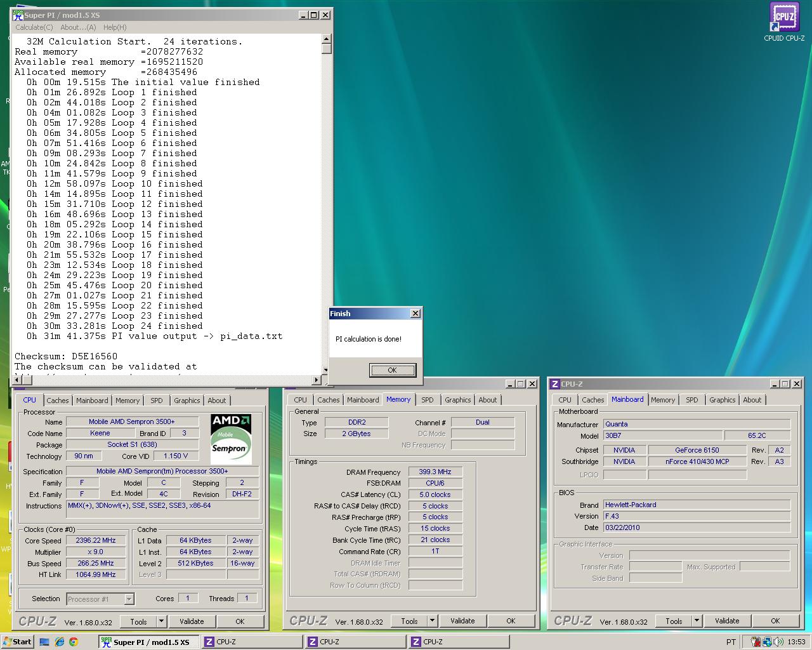Open the network connection tray icon
Image resolution: width=812 pixels, height=650 pixels.
[767, 642]
